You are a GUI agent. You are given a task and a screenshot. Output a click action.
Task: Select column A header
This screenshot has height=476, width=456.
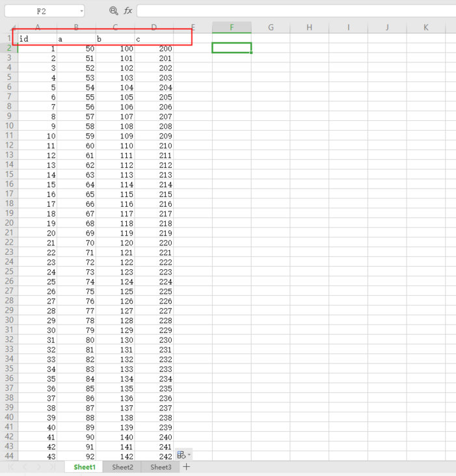tap(37, 27)
